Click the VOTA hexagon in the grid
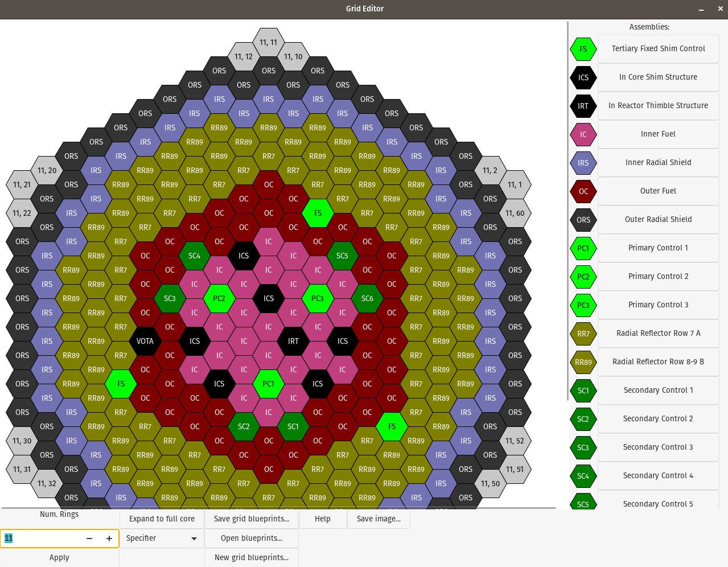728x567 pixels. pos(145,341)
